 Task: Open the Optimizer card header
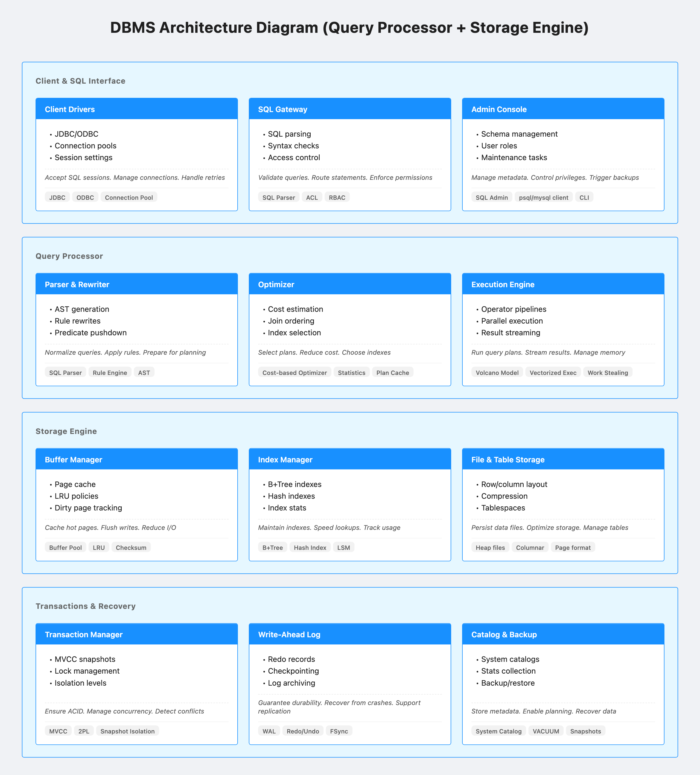[350, 284]
